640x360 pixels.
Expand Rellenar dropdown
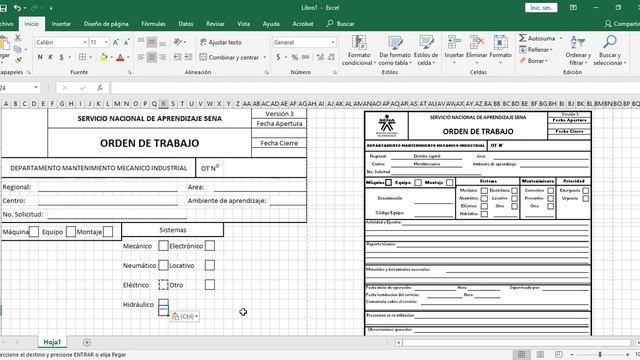[x=536, y=49]
